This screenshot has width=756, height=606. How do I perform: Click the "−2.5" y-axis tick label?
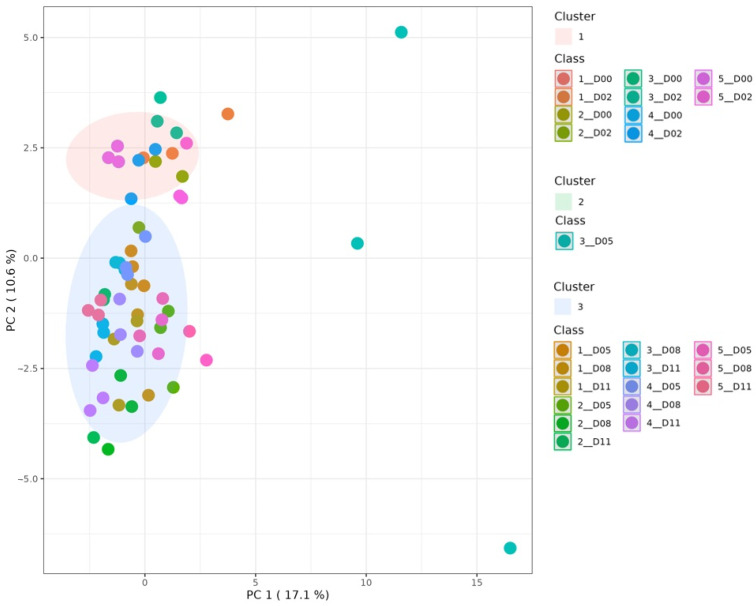tap(27, 368)
